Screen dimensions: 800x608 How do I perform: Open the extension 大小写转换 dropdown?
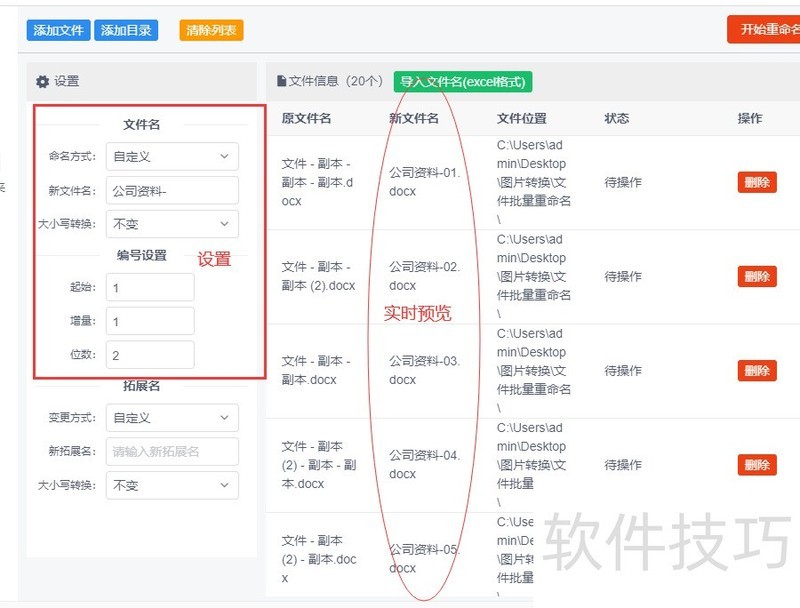(x=172, y=485)
